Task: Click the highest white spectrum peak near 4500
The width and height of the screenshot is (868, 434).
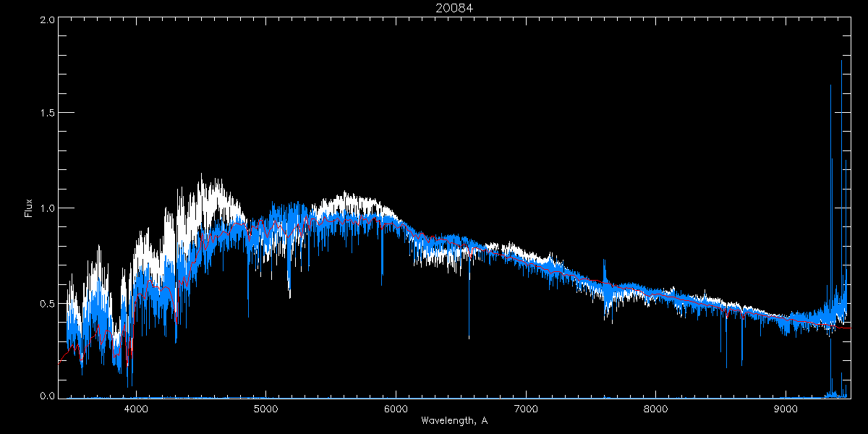Action: [201, 176]
